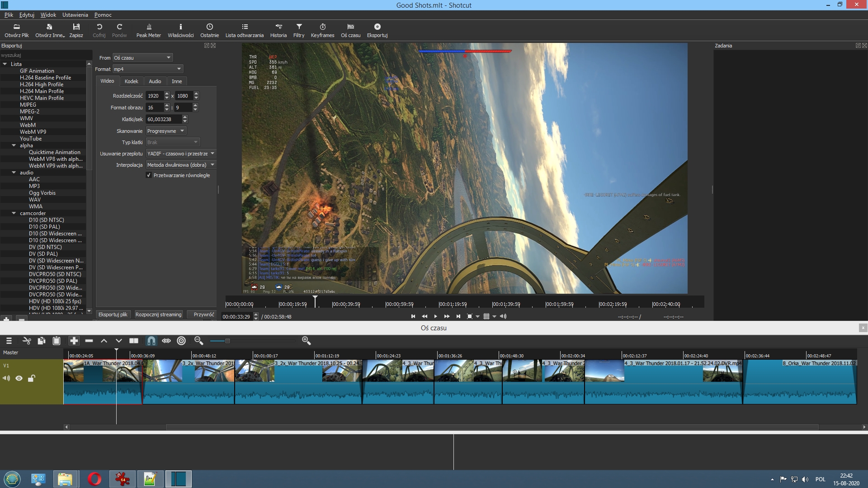The height and width of the screenshot is (488, 868).
Task: Switch to the Kodek tab
Action: [131, 81]
